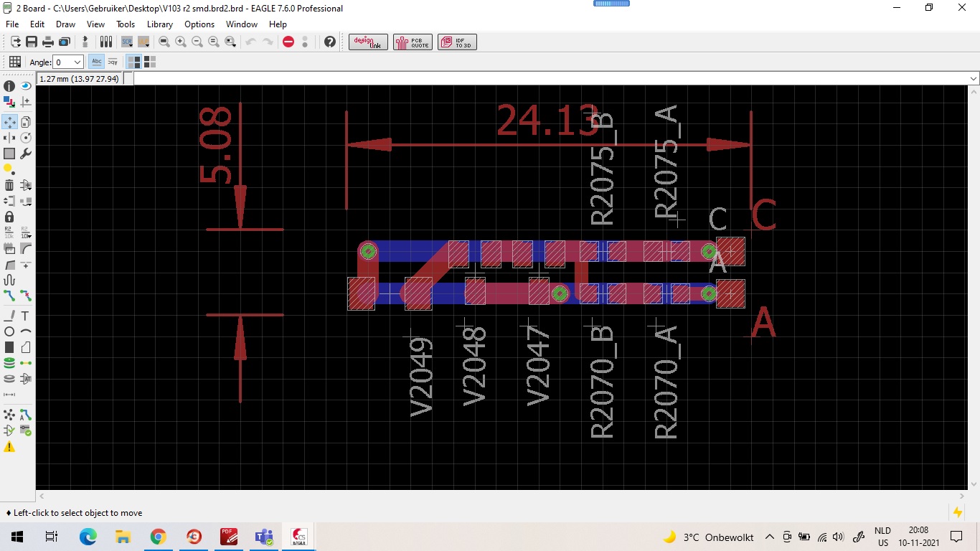Open the Tools menu
This screenshot has height=551, width=980.
[126, 24]
